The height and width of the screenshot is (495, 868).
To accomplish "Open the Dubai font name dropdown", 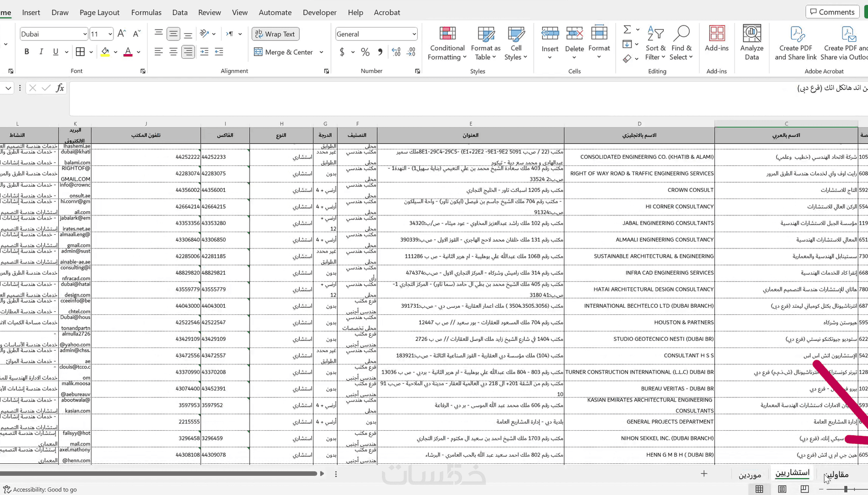I will pos(85,34).
